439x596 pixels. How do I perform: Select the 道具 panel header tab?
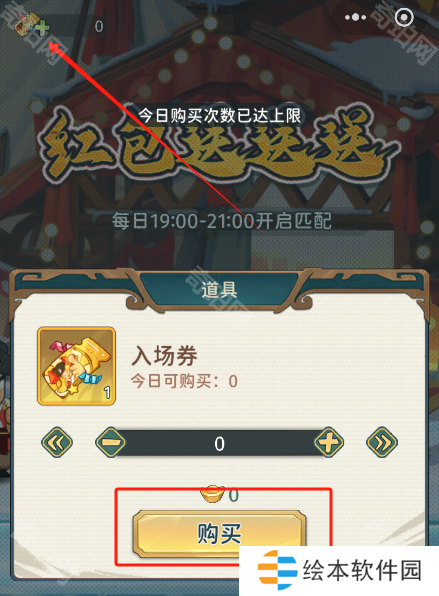[219, 290]
